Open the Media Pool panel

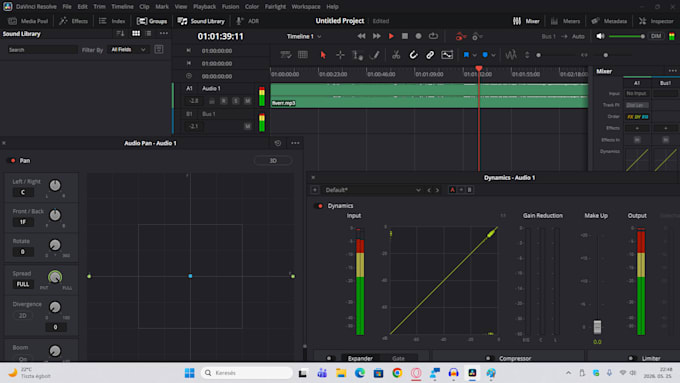click(28, 21)
